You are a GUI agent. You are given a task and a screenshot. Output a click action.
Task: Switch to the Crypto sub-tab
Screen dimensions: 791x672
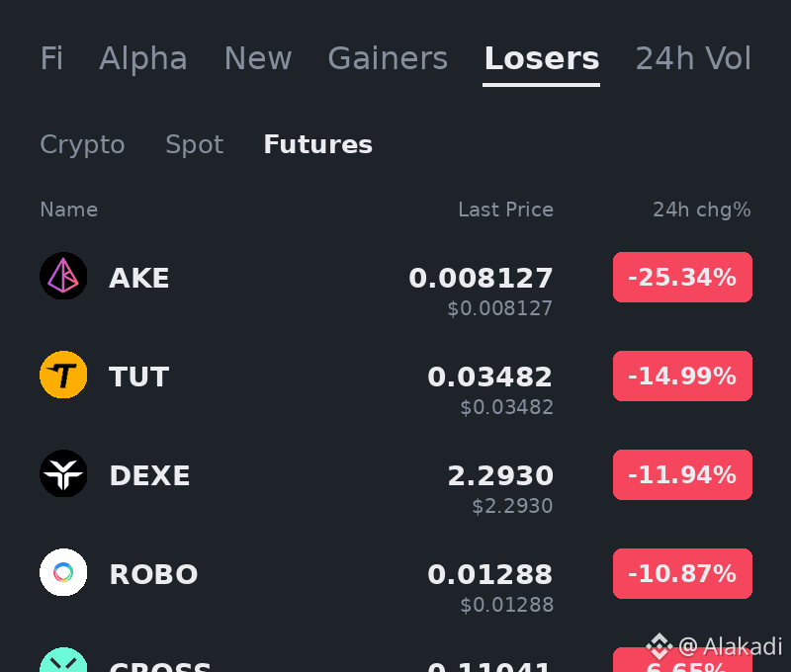click(82, 144)
